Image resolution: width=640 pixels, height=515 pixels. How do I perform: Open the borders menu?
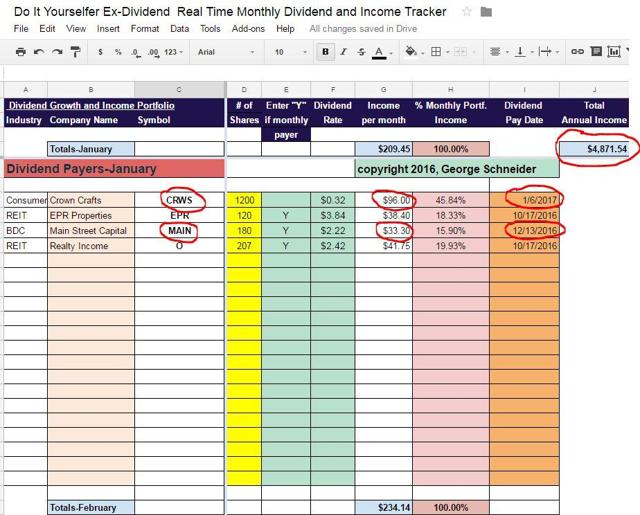tap(436, 51)
